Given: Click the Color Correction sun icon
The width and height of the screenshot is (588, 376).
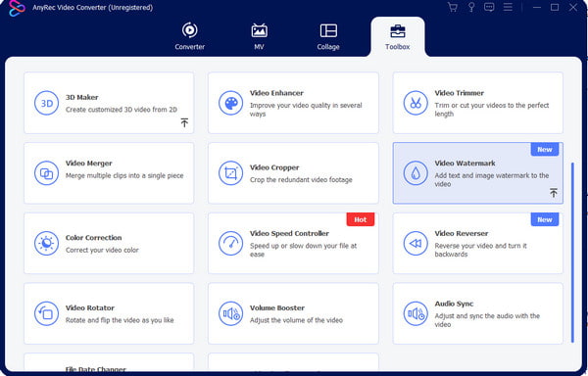Looking at the screenshot, I should click(x=46, y=244).
